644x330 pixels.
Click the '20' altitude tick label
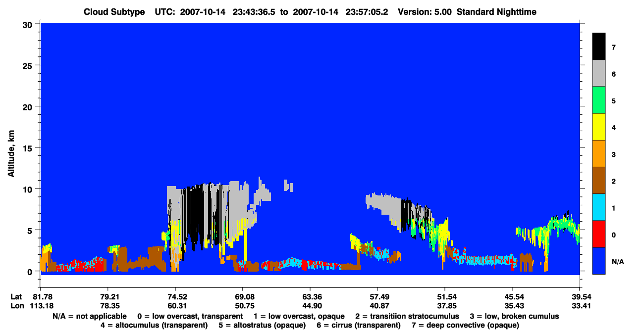tap(29, 106)
